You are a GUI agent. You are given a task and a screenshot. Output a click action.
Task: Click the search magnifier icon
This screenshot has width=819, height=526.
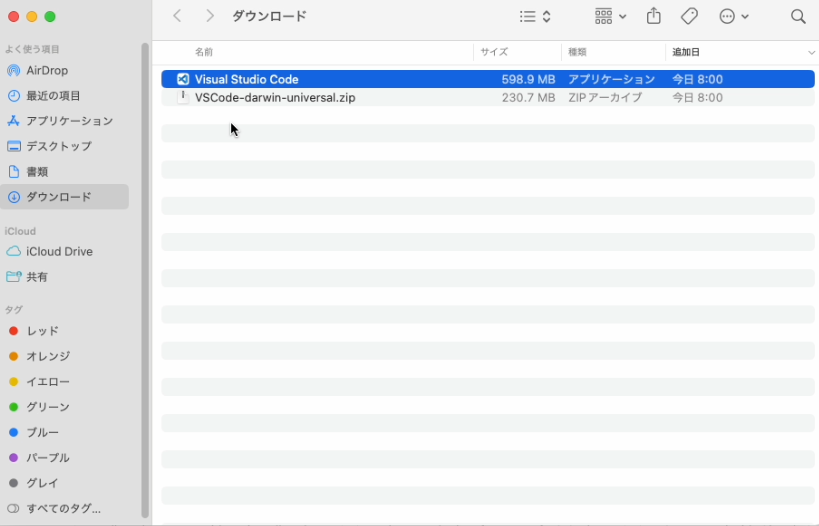(798, 16)
